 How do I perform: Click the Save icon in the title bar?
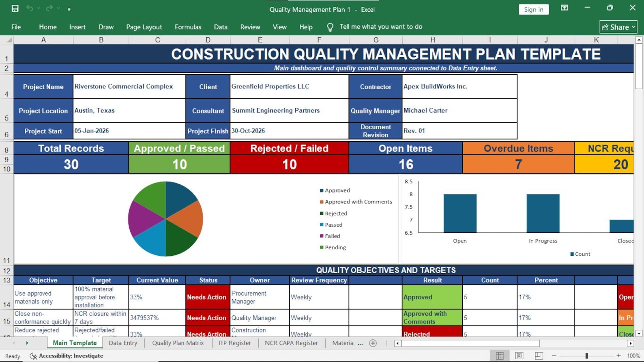[15, 9]
